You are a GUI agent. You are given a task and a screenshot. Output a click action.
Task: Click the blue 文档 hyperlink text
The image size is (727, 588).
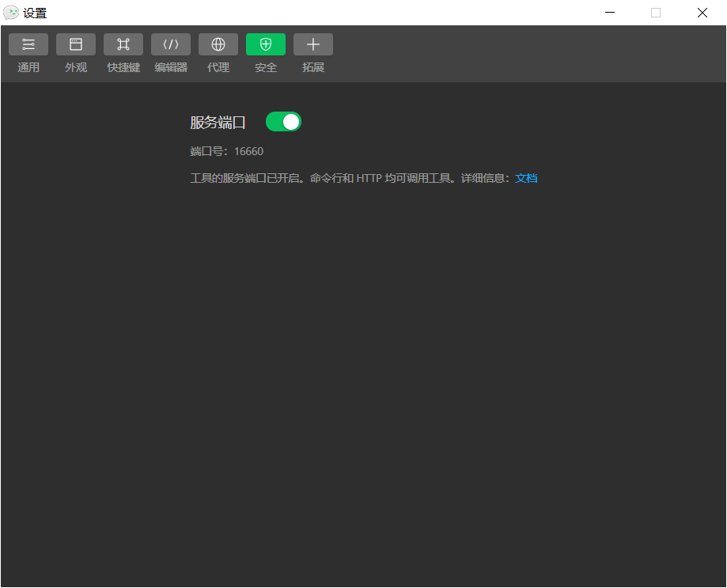[x=525, y=178]
